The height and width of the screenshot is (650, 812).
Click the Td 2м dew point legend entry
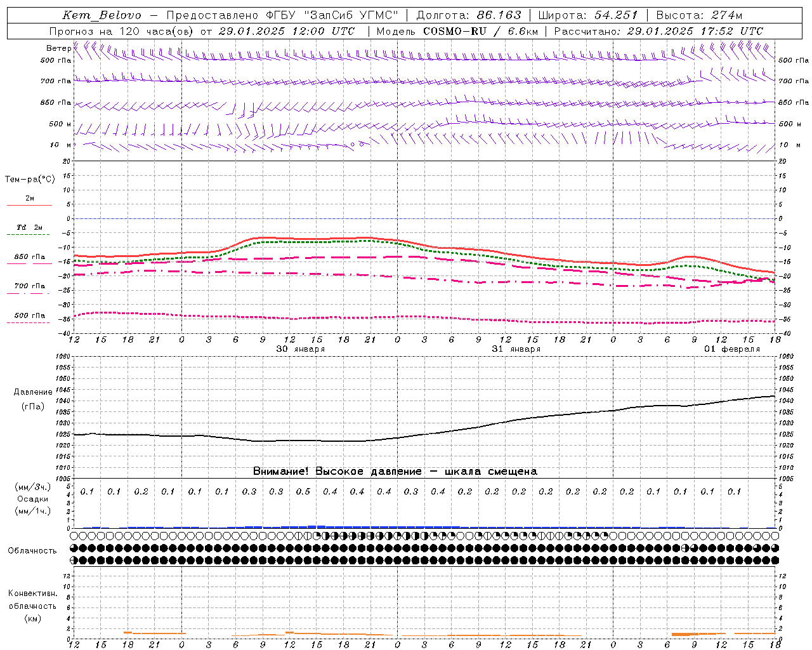coord(29,227)
